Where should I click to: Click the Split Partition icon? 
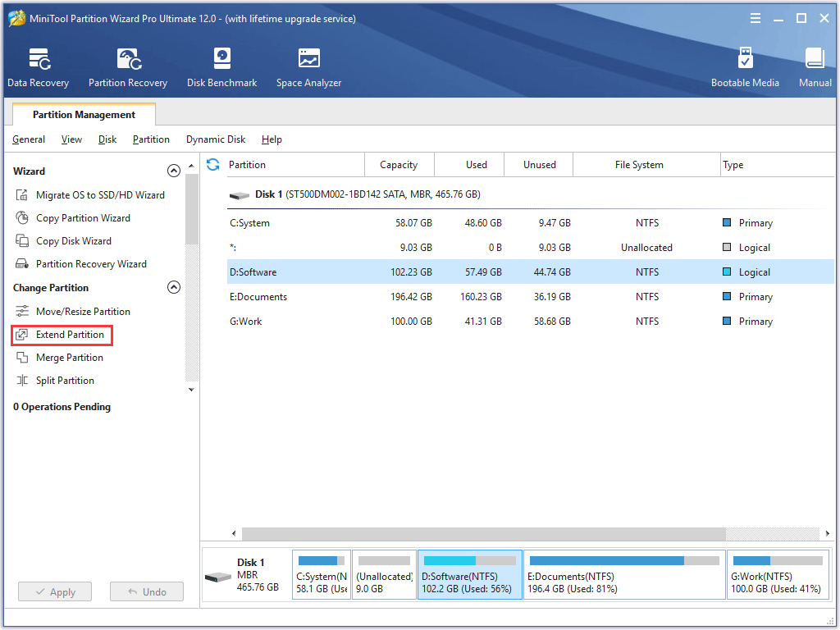point(22,381)
